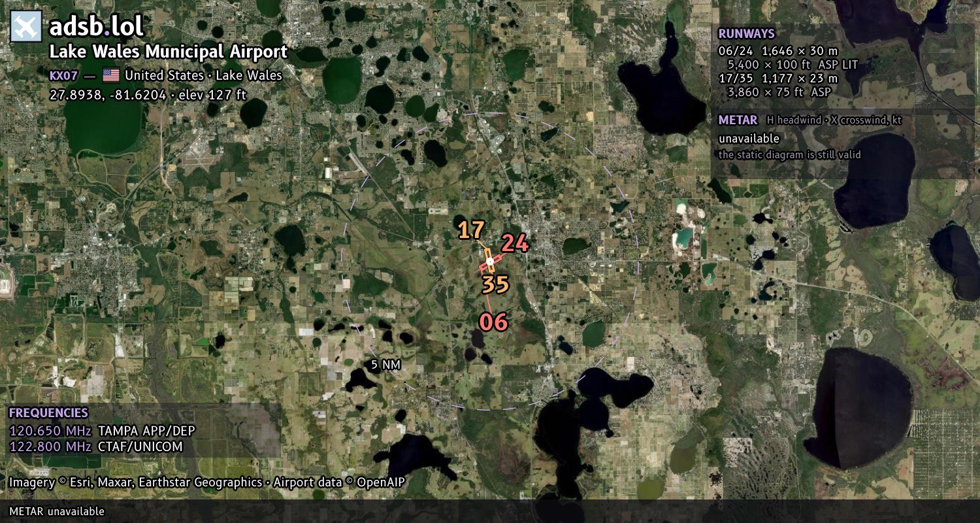Click METAR 'unavailable' status text
This screenshot has height=523, width=980.
pyautogui.click(x=749, y=139)
